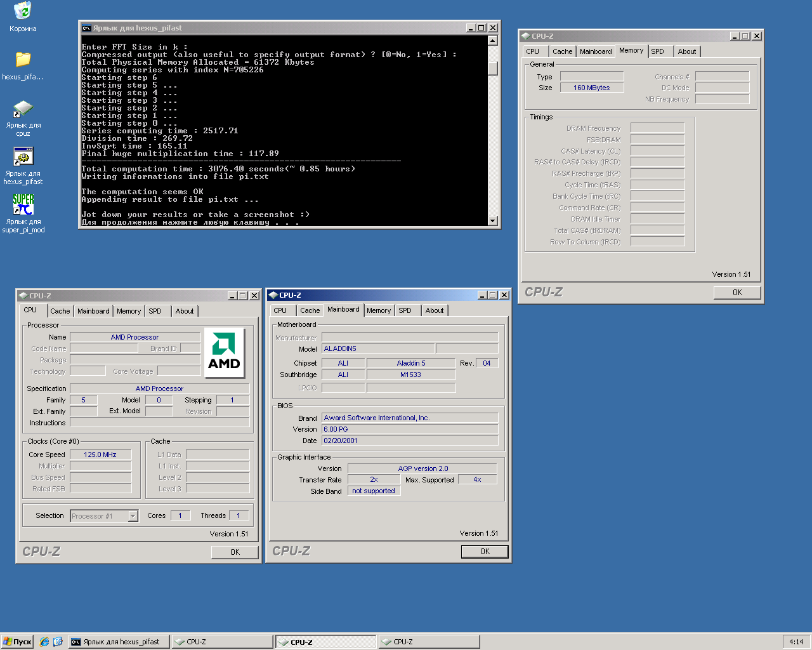
Task: Activate the first CPU-Z taskbar button
Action: tap(222, 642)
